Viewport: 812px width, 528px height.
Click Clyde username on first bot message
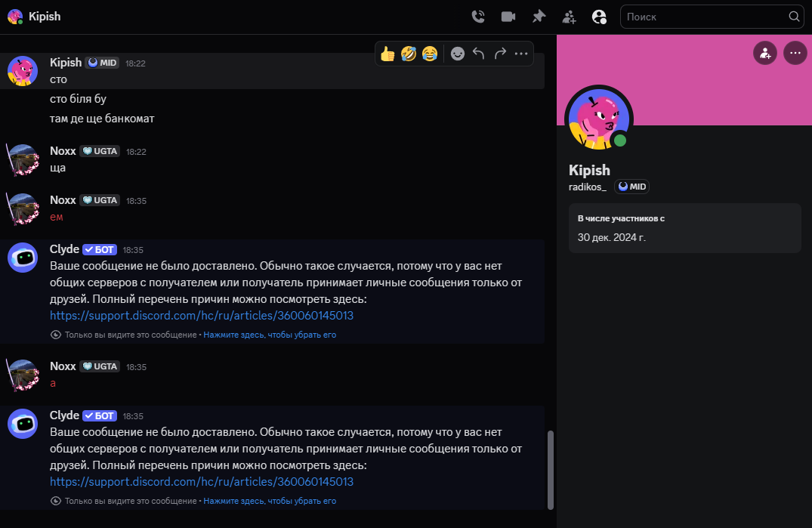[64, 249]
